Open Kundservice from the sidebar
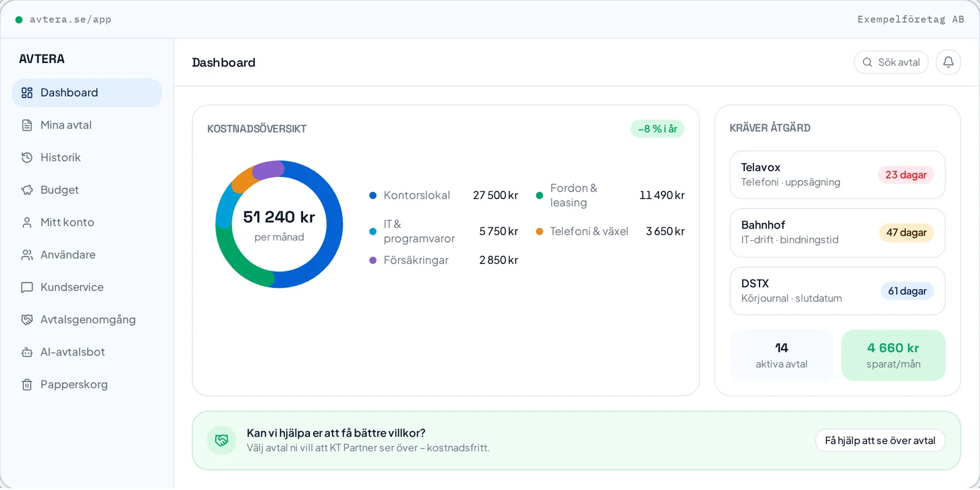The height and width of the screenshot is (490, 980). (87, 287)
